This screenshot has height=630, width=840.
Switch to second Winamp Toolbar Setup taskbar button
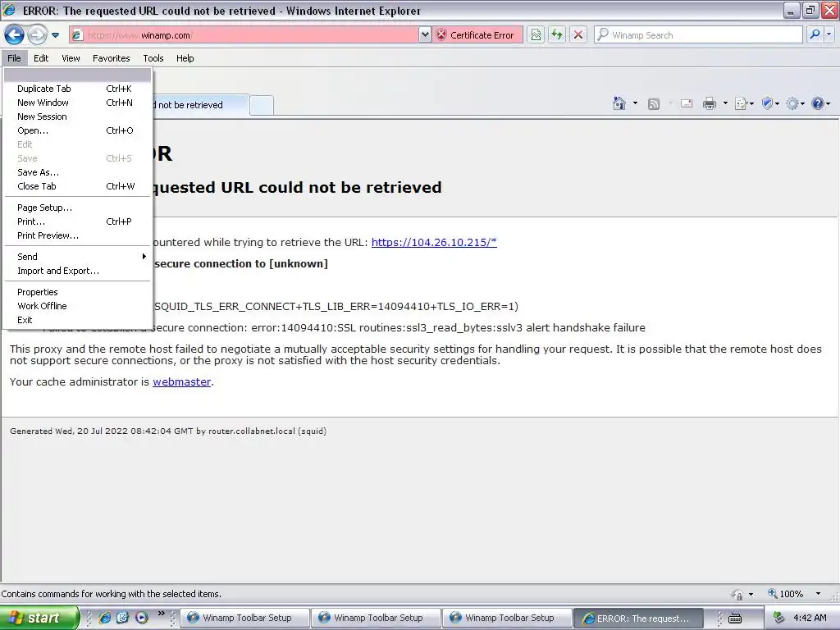tap(376, 619)
